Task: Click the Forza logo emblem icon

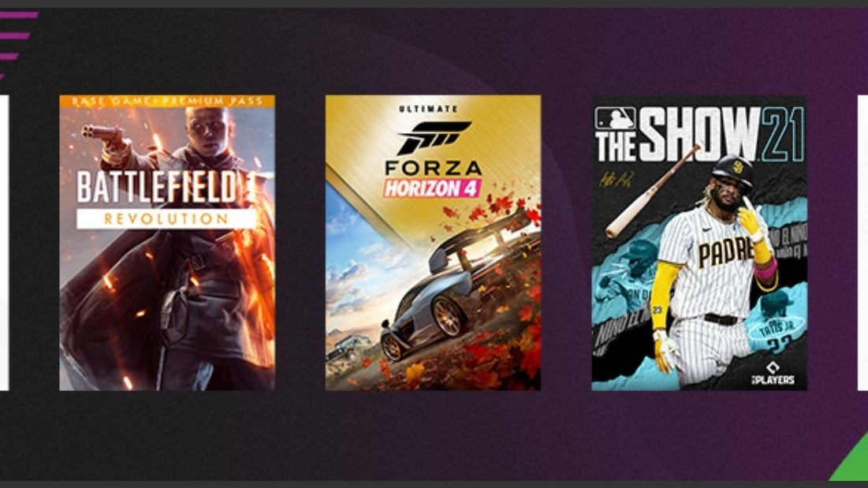Action: point(434,138)
